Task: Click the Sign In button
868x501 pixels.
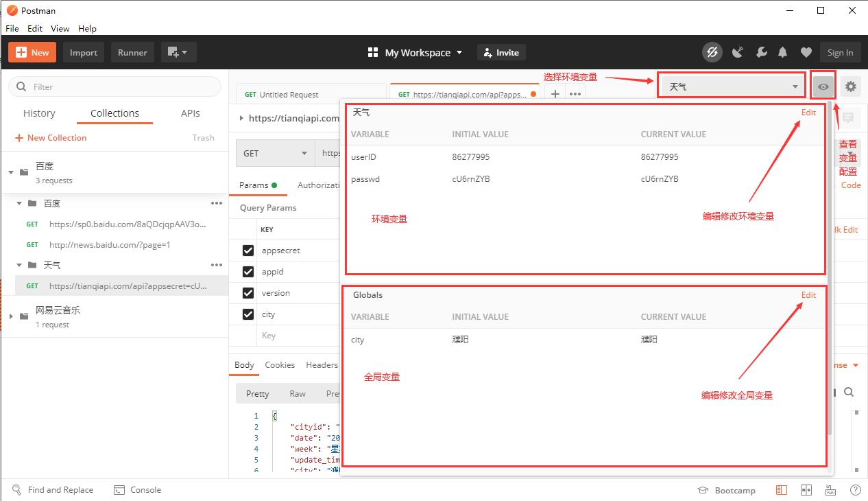Action: pyautogui.click(x=840, y=52)
